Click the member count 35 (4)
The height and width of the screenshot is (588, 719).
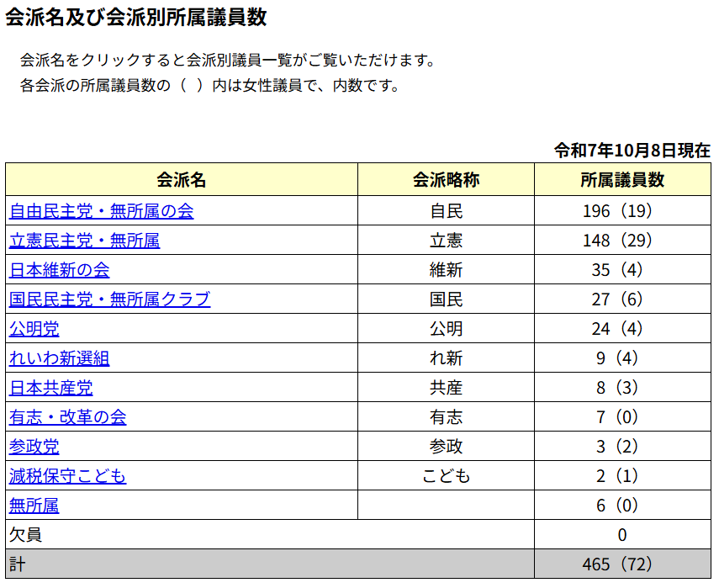[x=617, y=270]
